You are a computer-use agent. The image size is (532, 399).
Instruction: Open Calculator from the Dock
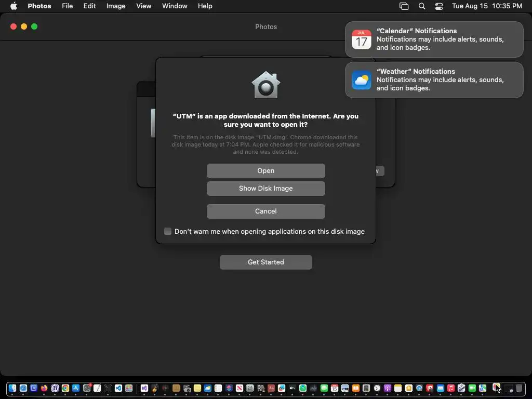[x=366, y=388]
